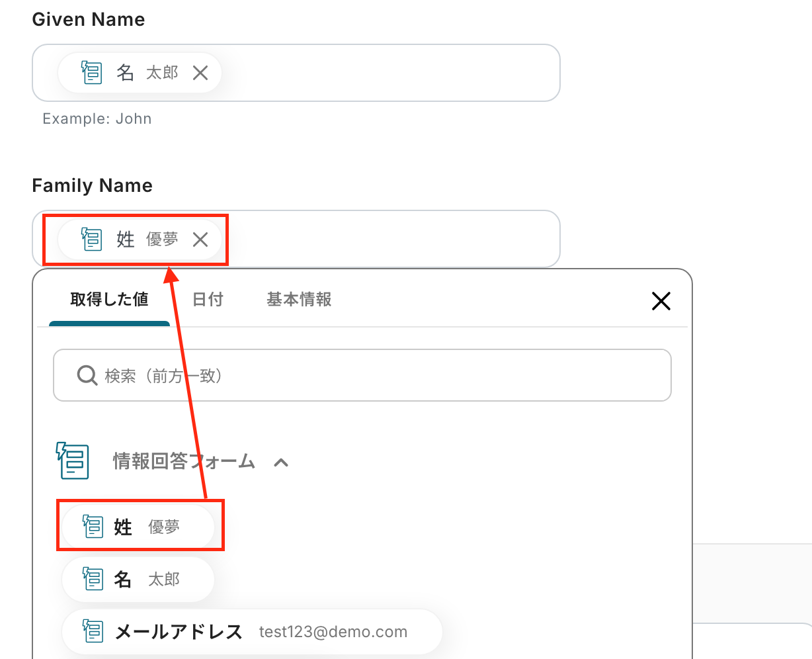Switch to the 取得した値 tab

109,300
